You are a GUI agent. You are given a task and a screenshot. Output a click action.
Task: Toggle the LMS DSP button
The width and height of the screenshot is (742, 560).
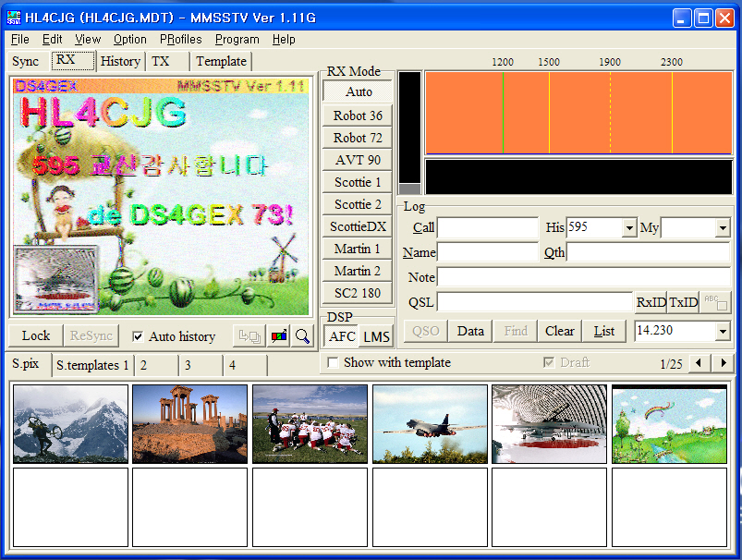376,336
